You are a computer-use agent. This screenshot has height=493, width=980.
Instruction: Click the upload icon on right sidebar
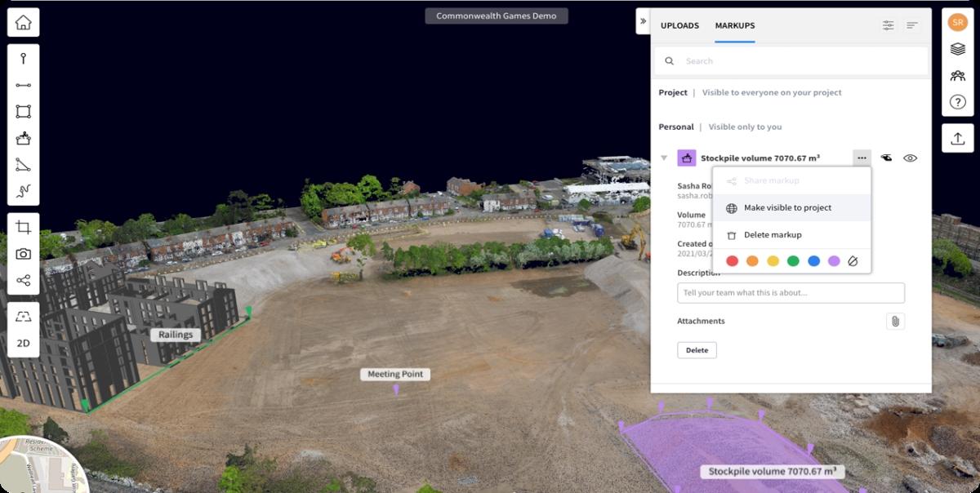(x=957, y=139)
